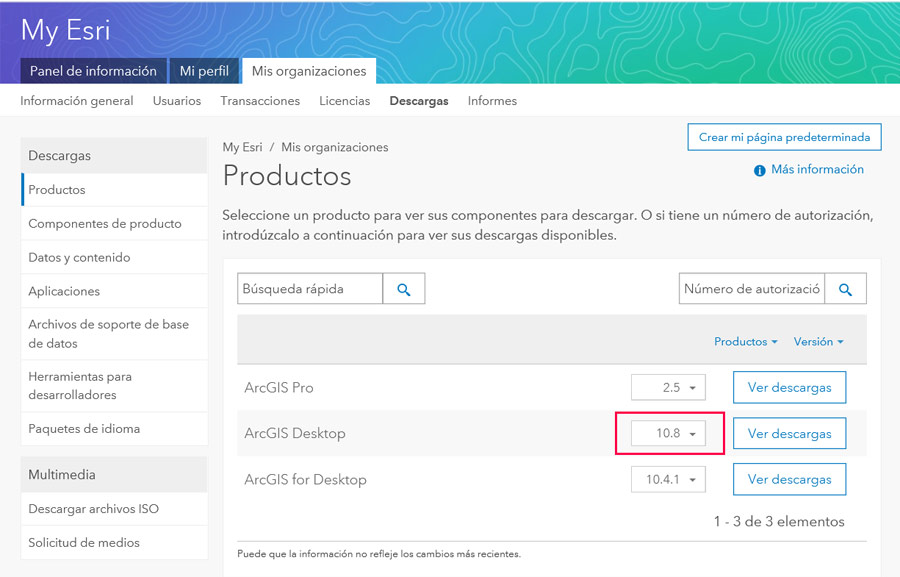Screen dimensions: 900x577
Task: Click Crear mi página predeterminada button
Action: 784,137
